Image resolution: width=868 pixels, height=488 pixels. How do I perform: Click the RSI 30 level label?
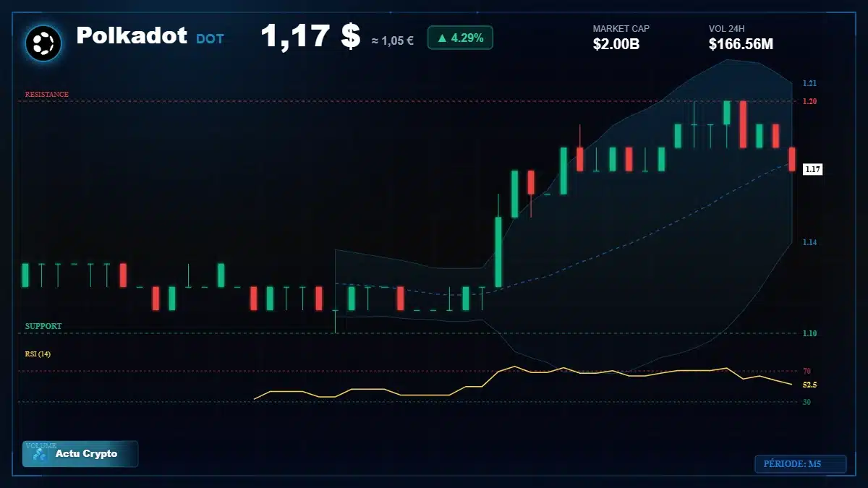[807, 402]
